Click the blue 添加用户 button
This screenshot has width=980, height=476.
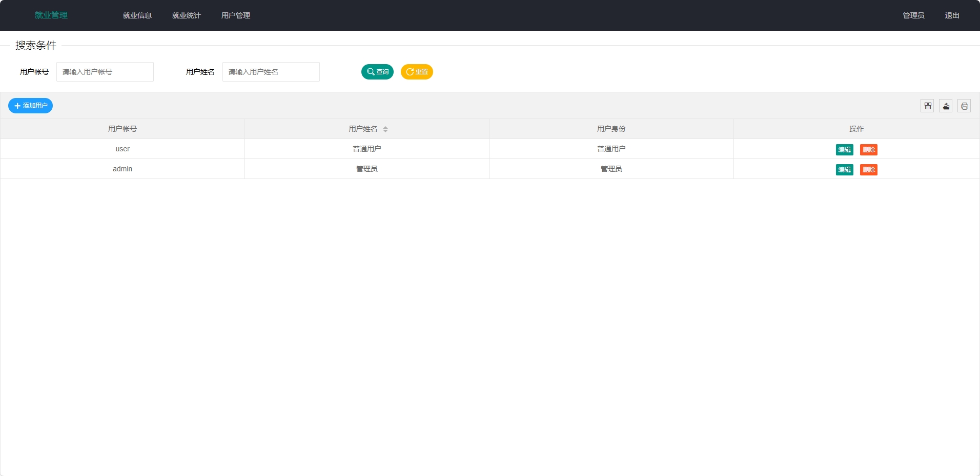coord(30,106)
